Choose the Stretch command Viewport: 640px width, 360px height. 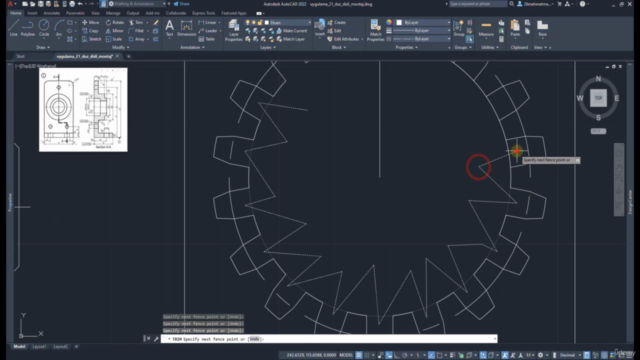click(x=91, y=39)
